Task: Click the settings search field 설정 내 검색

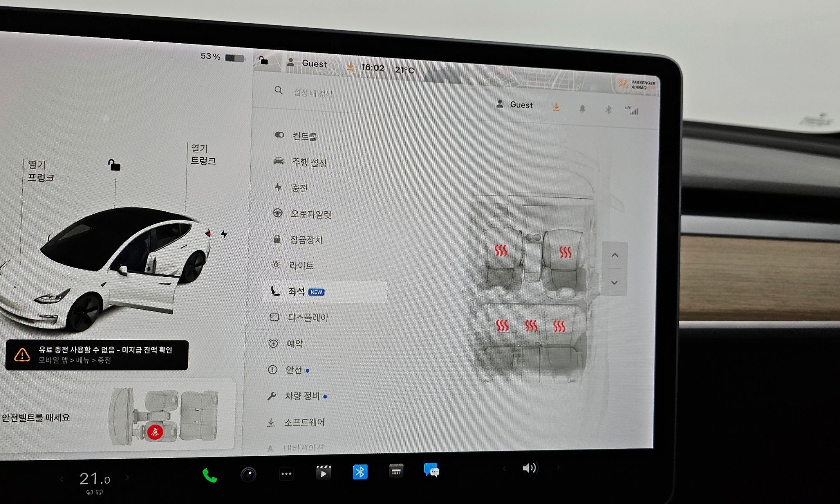Action: 313,93
